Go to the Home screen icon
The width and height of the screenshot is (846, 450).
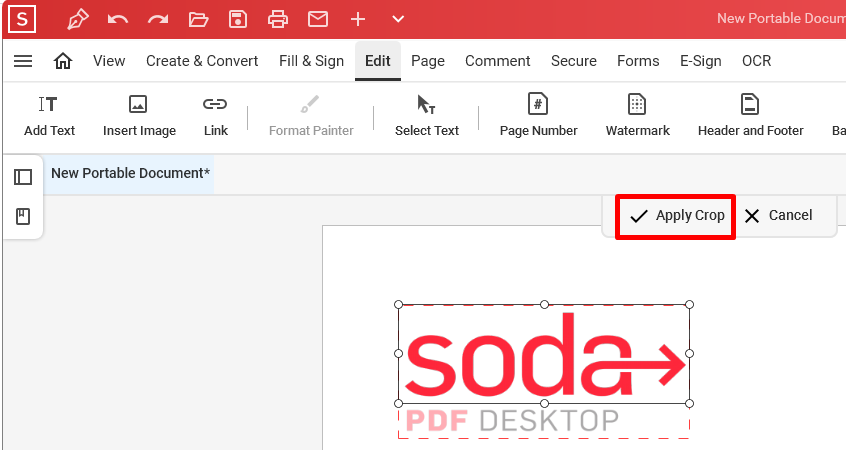coord(63,61)
